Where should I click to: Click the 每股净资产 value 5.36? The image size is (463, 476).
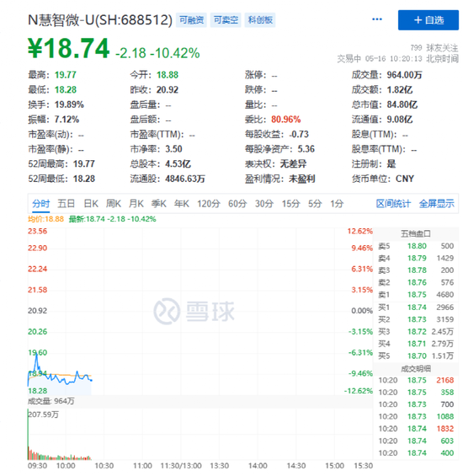[306, 149]
